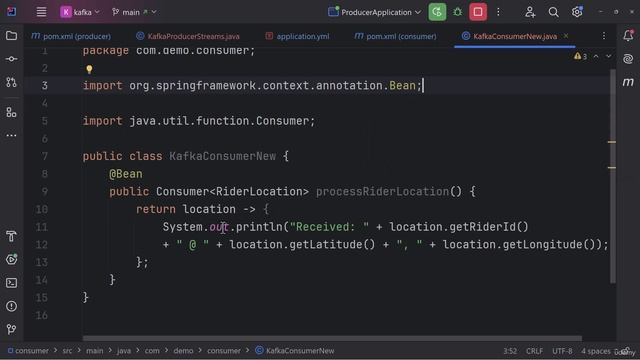This screenshot has height=360, width=640.
Task: Switch to application.yml tab
Action: click(x=297, y=36)
